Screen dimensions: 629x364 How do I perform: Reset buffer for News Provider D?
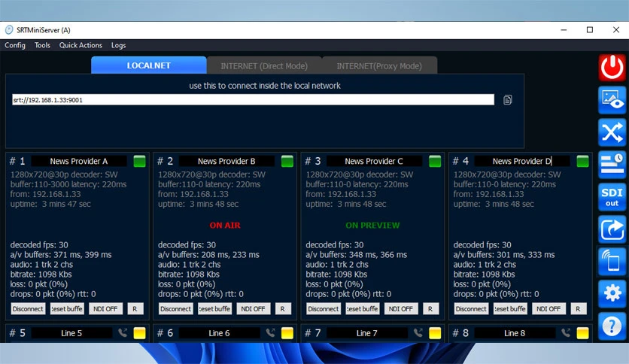510,308
